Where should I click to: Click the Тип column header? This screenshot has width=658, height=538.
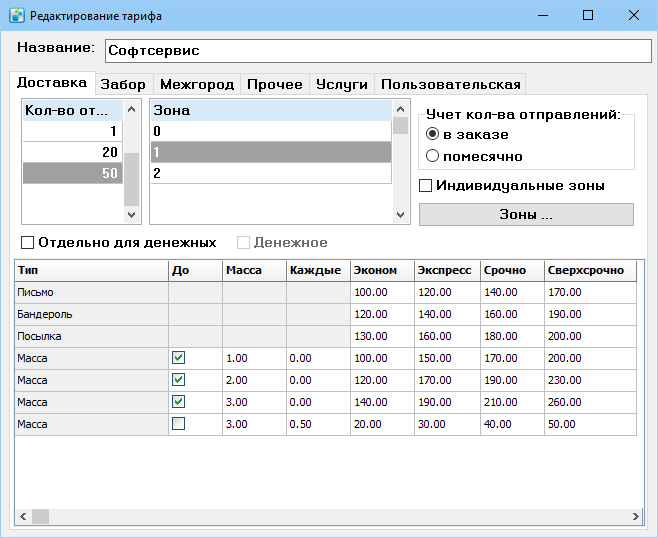pos(91,270)
